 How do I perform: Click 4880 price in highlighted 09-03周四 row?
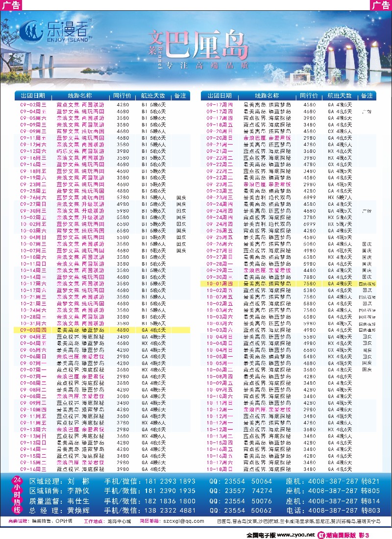point(123,330)
